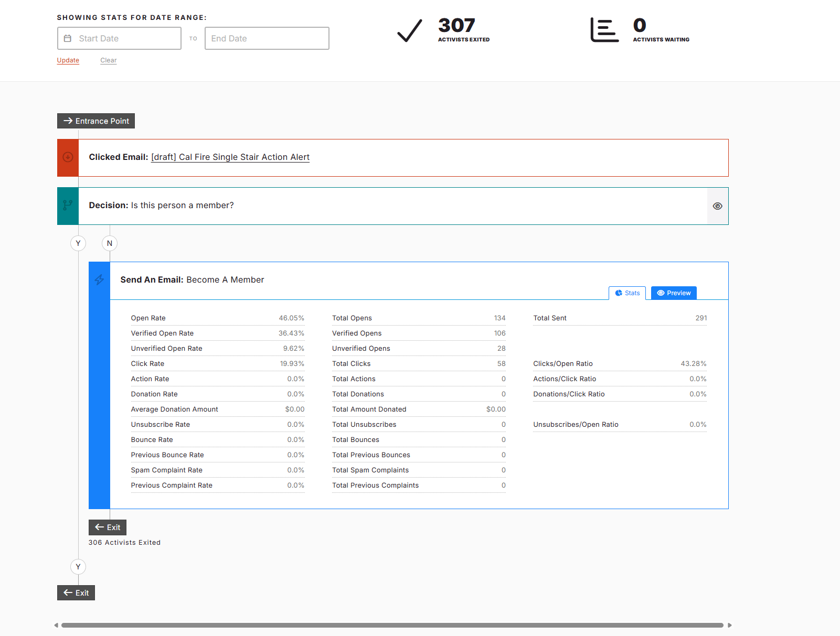Click the checkmark icon beside Activists Exited count
Viewport: 840px width, 636px height.
click(x=409, y=30)
